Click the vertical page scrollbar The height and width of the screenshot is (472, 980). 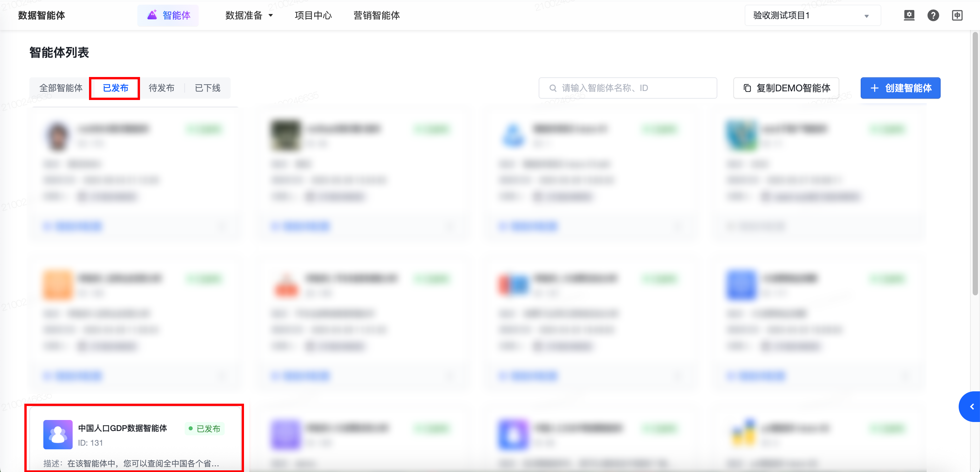[x=975, y=164]
